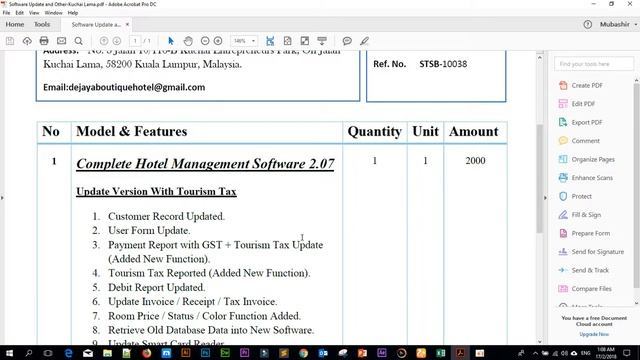Viewport: 640px width, 360px height.
Task: Click the line Debit Report Updated
Action: pos(157,287)
